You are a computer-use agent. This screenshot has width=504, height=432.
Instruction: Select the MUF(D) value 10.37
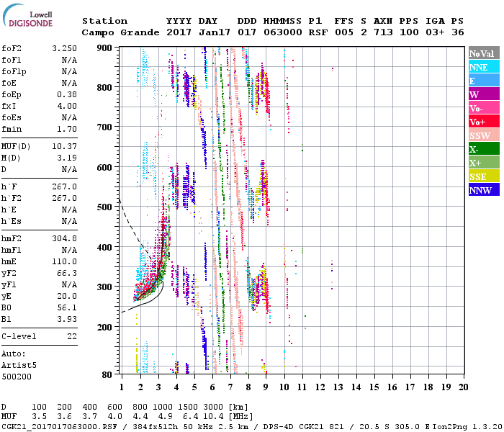[64, 147]
